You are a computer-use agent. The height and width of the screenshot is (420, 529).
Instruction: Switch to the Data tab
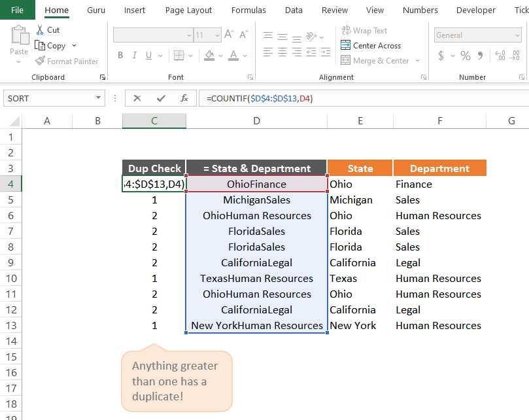294,10
